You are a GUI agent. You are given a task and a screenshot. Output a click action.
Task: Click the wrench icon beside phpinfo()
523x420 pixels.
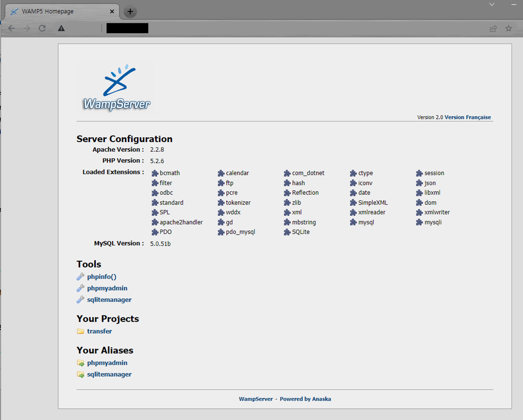(80, 277)
